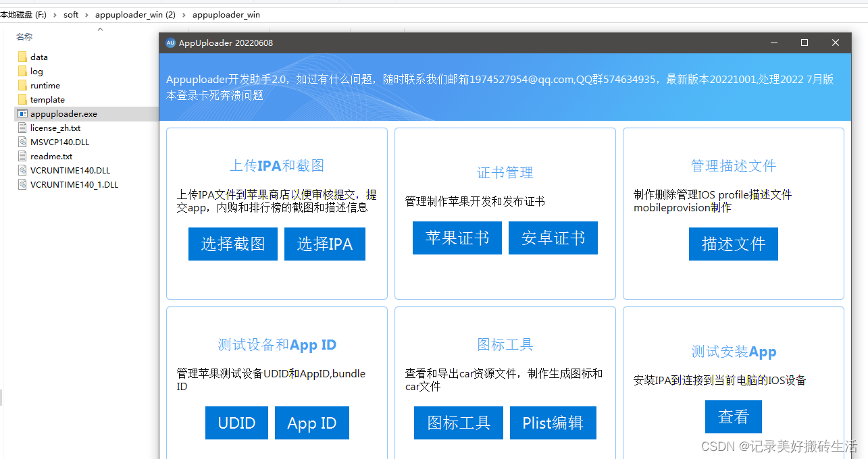Select the VCRUNTIME140.DLL file name
Screen dimensions: 868x459
(70, 171)
